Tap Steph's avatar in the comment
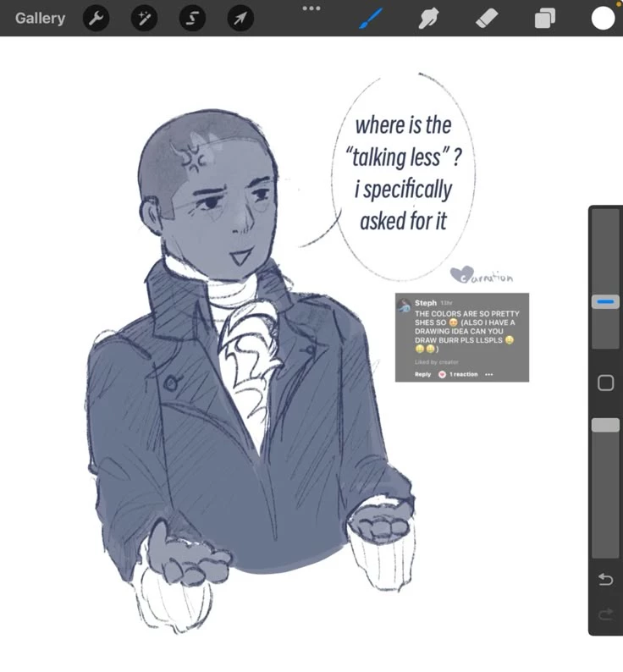This screenshot has width=623, height=672. click(x=404, y=306)
